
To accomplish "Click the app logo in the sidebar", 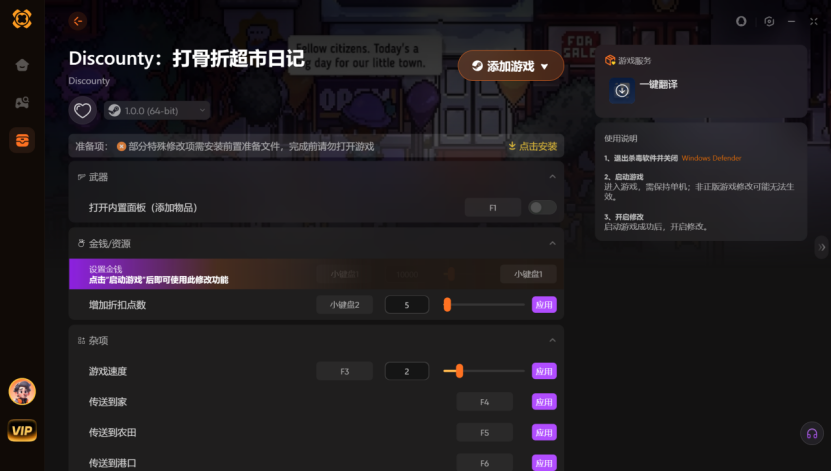I will pos(22,19).
